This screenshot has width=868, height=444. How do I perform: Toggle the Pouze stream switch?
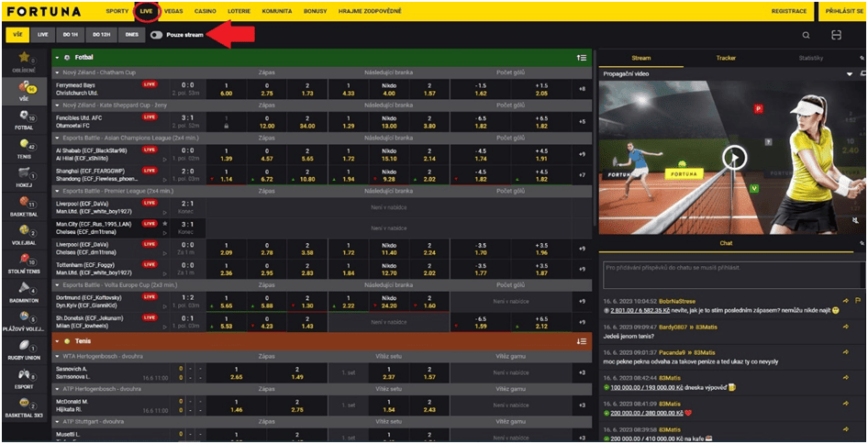pos(156,35)
